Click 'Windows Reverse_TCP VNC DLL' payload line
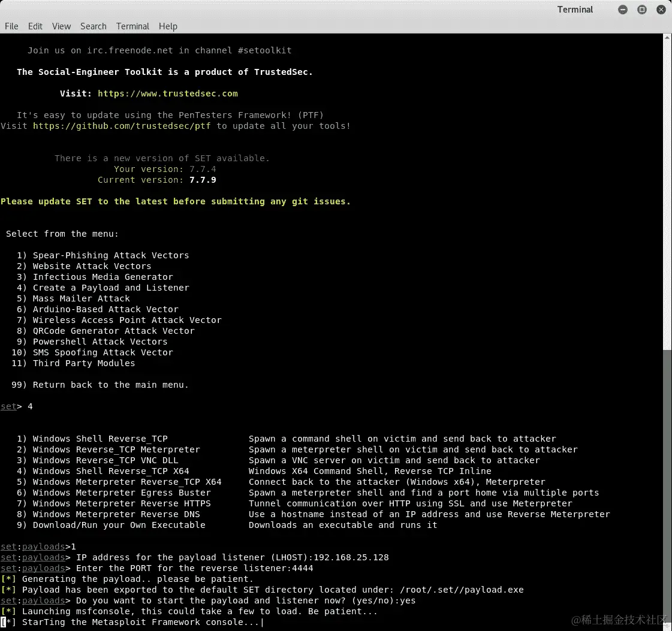672x631 pixels. (97, 460)
